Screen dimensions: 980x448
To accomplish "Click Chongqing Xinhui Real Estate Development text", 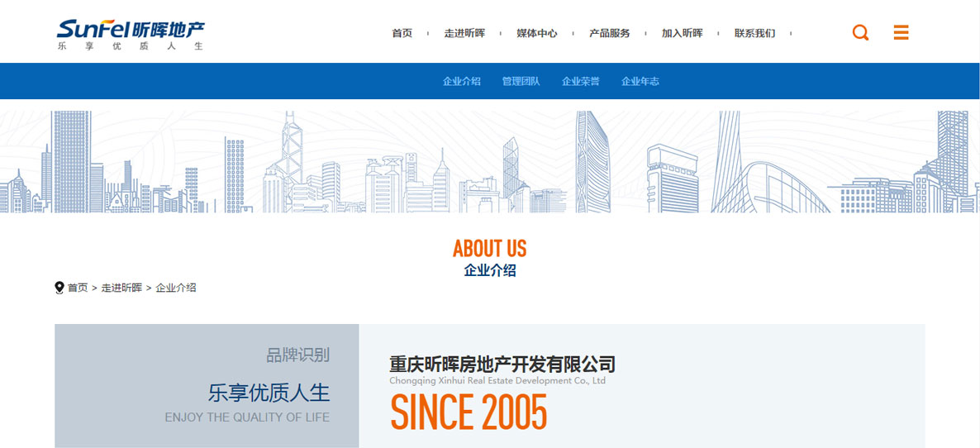I will [497, 380].
